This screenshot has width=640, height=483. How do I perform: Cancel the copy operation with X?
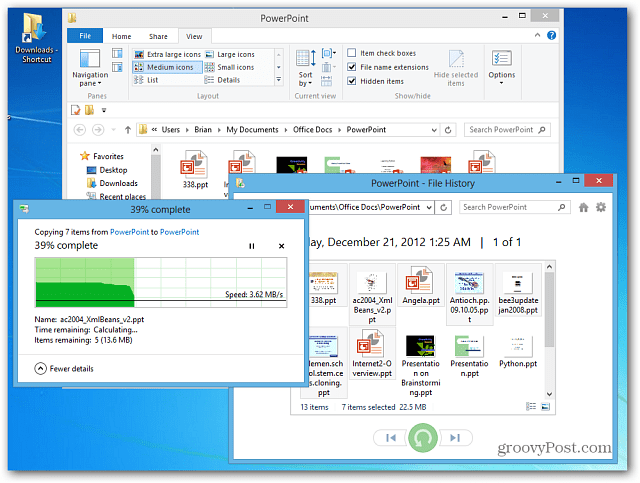[x=281, y=246]
